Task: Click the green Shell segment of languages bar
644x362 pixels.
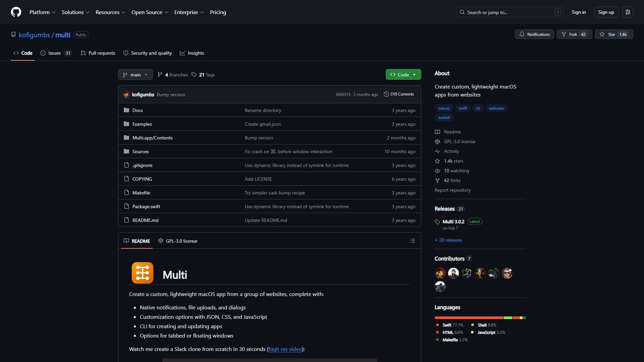Action: (x=508, y=318)
